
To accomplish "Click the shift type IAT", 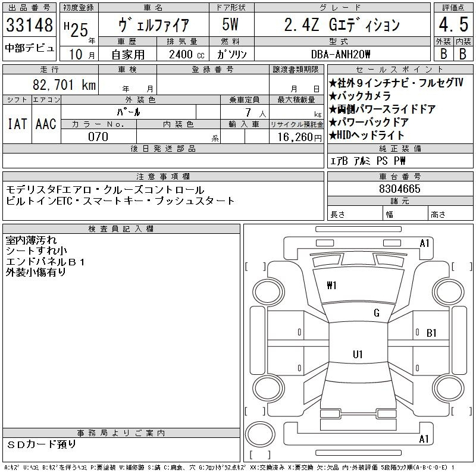I will 17,124.
